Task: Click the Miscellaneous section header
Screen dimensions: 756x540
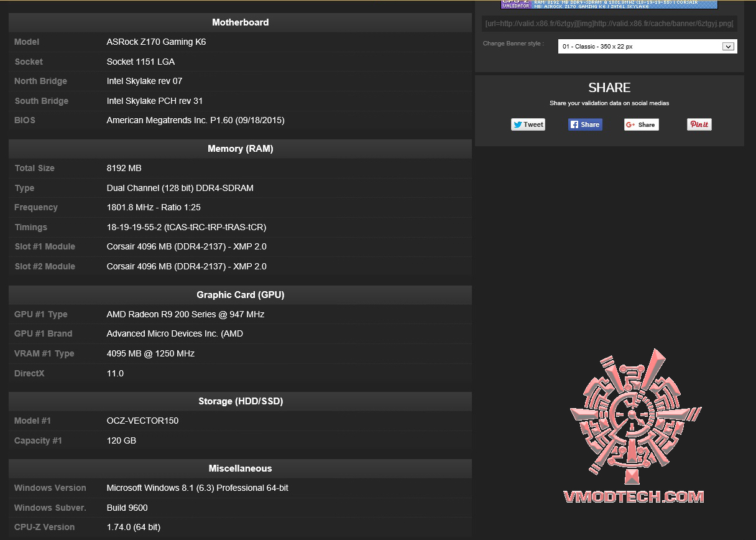Action: pos(241,468)
